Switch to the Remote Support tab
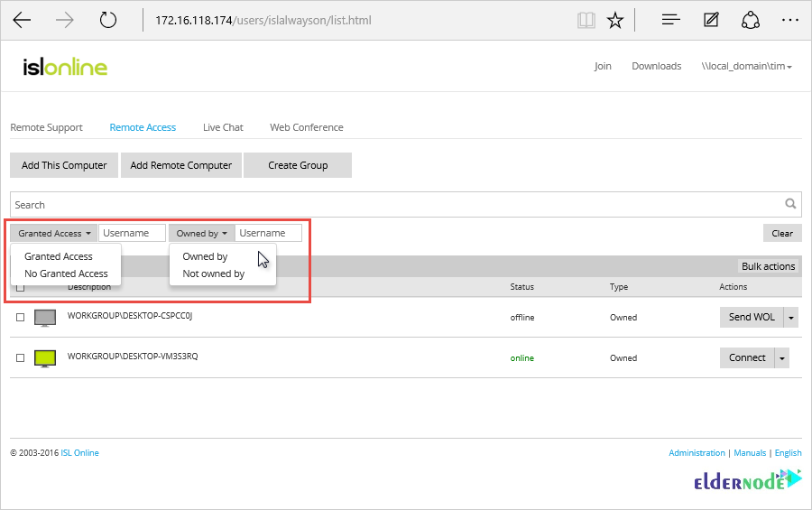The width and height of the screenshot is (812, 510). pos(46,127)
